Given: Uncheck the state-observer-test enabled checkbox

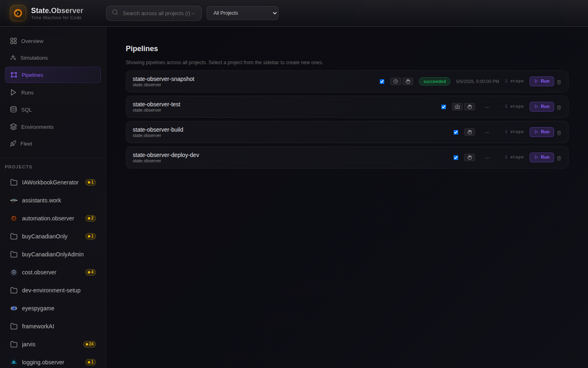Looking at the screenshot, I should click(443, 107).
